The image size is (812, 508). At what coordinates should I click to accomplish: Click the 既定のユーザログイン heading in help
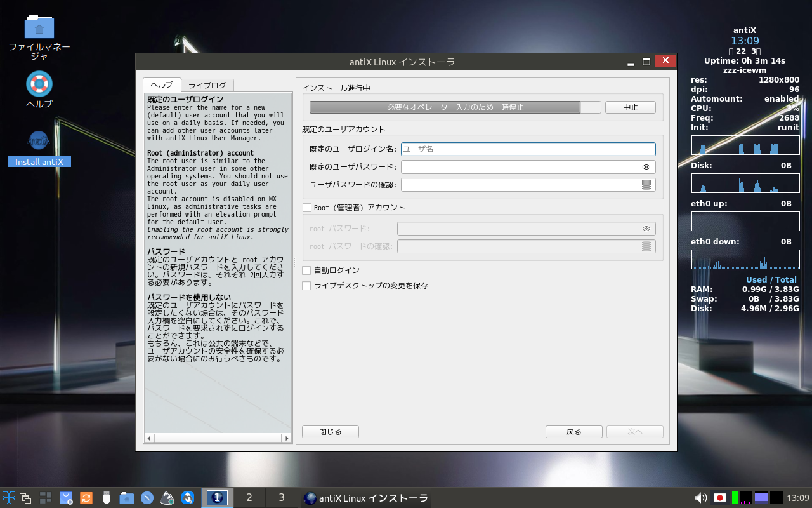coord(185,100)
